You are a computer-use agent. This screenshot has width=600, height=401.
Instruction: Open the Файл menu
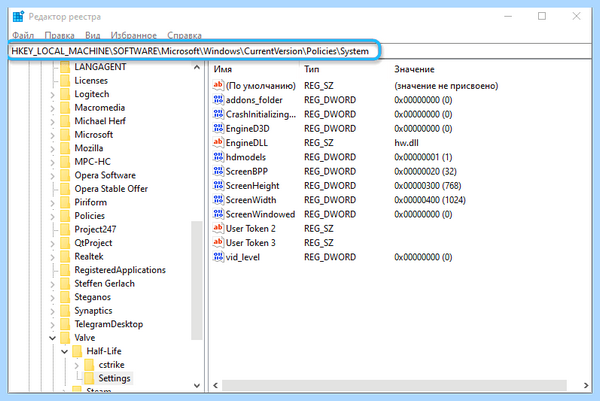[x=23, y=35]
